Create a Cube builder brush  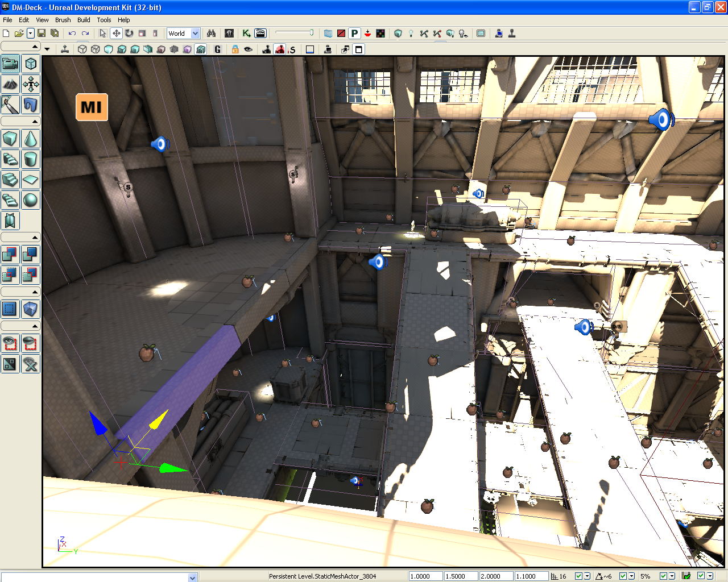pyautogui.click(x=10, y=139)
